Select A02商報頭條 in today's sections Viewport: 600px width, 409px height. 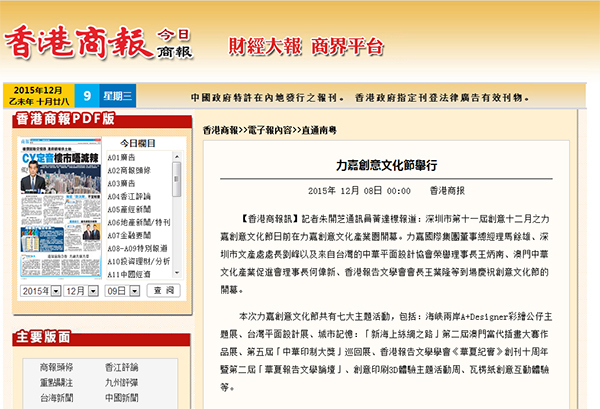[x=129, y=171]
